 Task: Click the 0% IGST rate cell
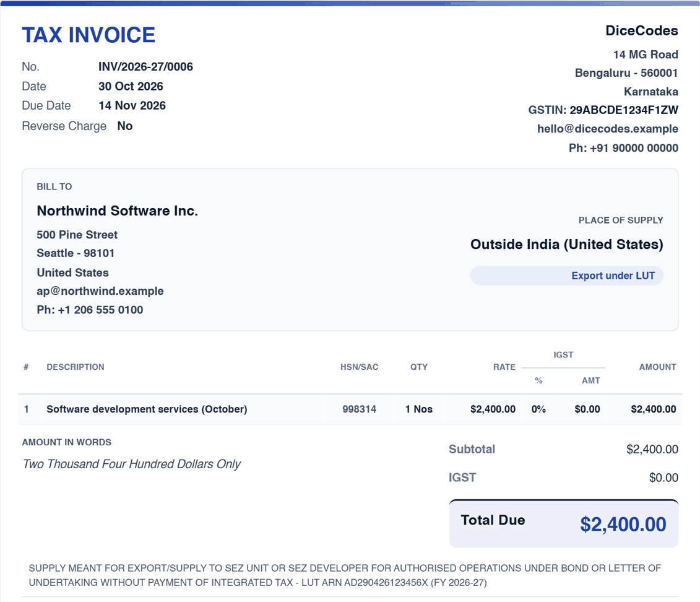click(x=538, y=409)
